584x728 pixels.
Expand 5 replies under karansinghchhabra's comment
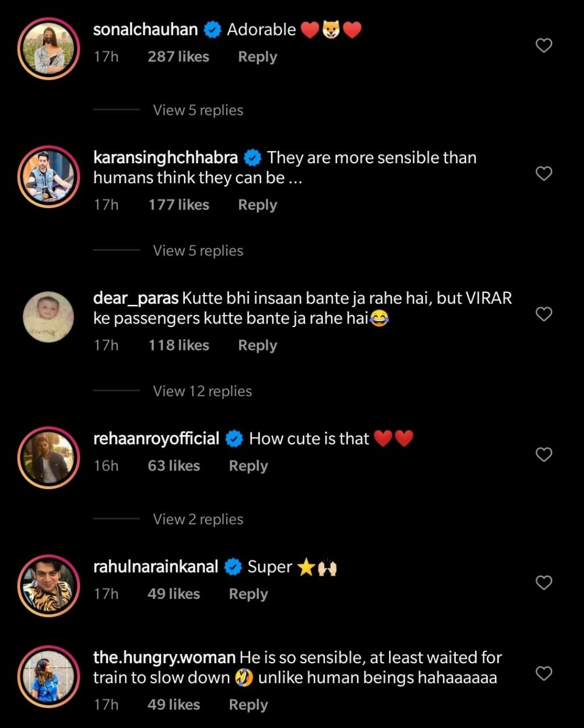[198, 250]
